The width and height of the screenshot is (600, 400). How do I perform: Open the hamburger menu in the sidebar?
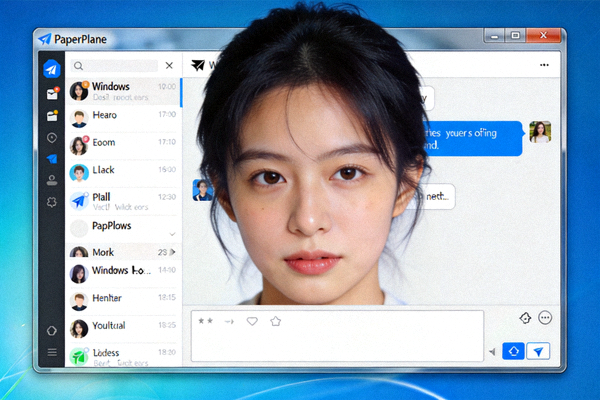(x=52, y=352)
